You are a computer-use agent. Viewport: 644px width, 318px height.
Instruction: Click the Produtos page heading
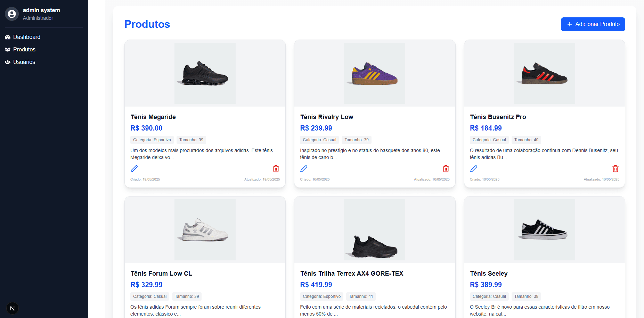147,24
